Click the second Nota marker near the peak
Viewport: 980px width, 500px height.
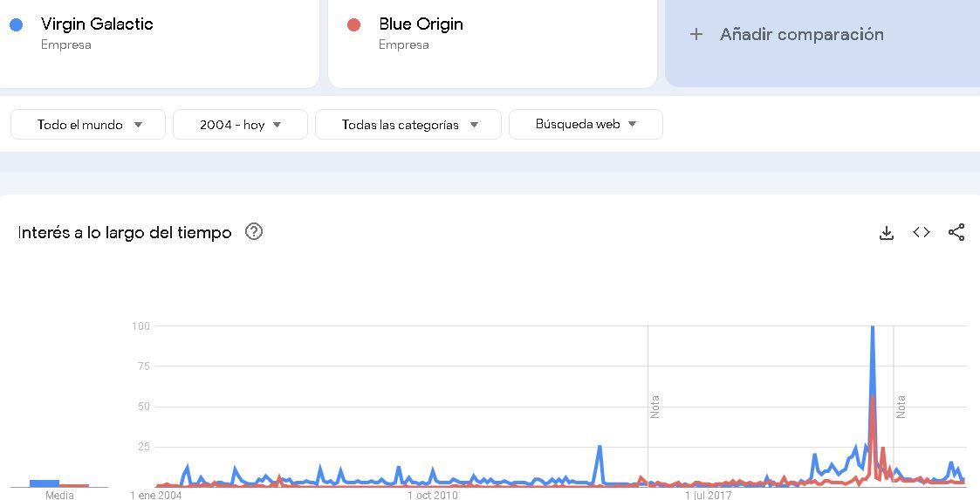click(901, 407)
